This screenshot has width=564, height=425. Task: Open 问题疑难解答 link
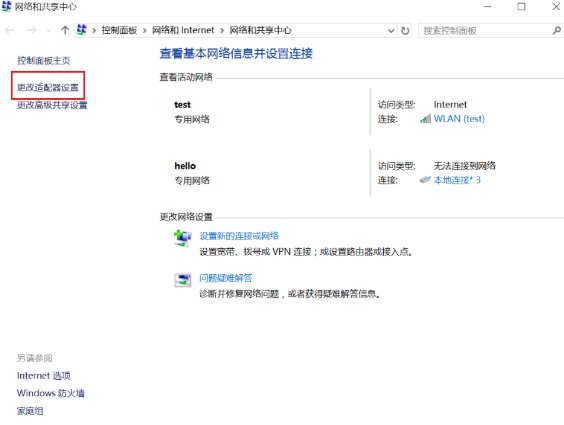point(226,278)
